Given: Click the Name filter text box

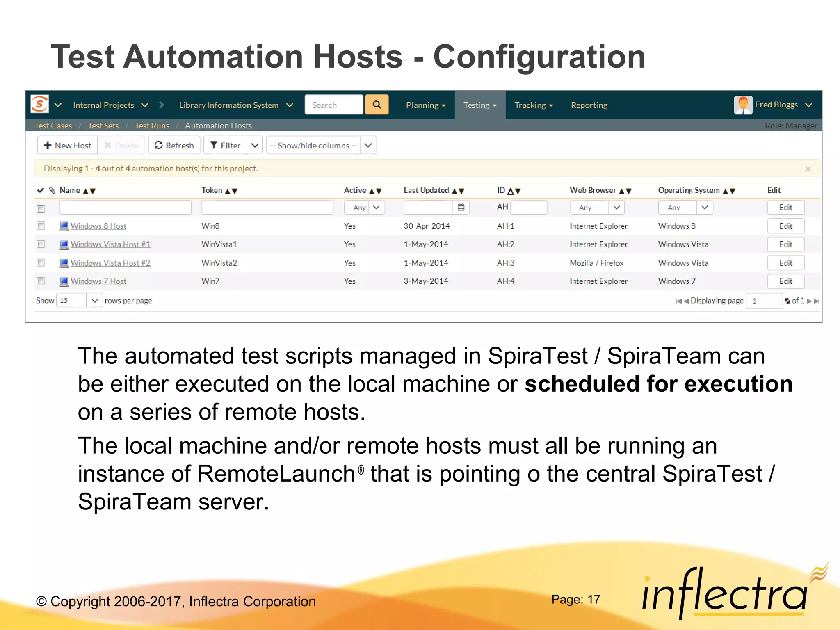Looking at the screenshot, I should (x=126, y=208).
